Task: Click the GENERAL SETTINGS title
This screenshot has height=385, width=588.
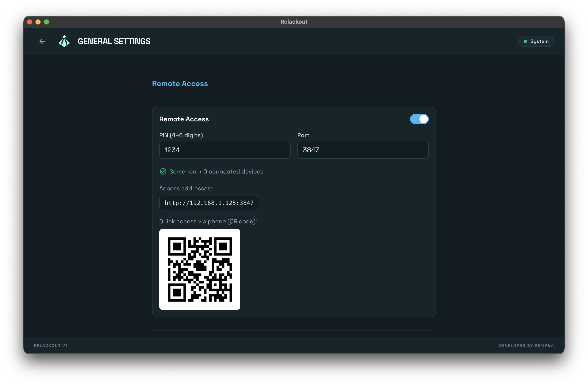Action: pos(114,41)
